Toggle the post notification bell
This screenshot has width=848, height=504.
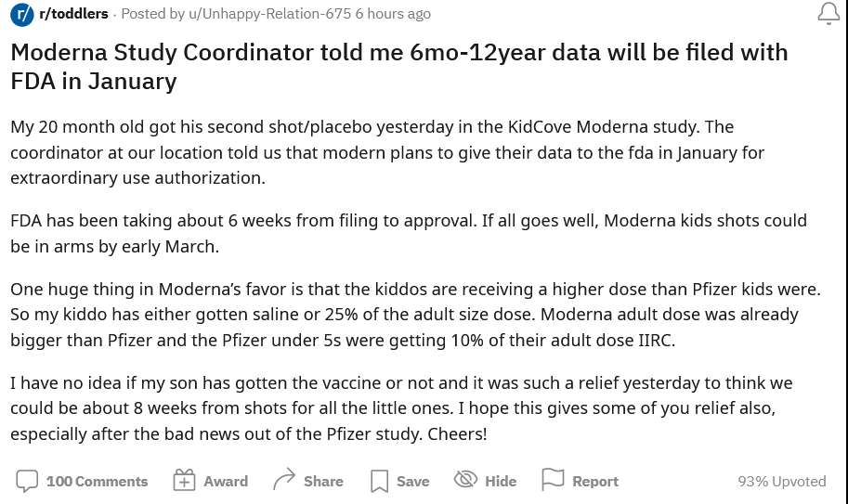click(828, 14)
